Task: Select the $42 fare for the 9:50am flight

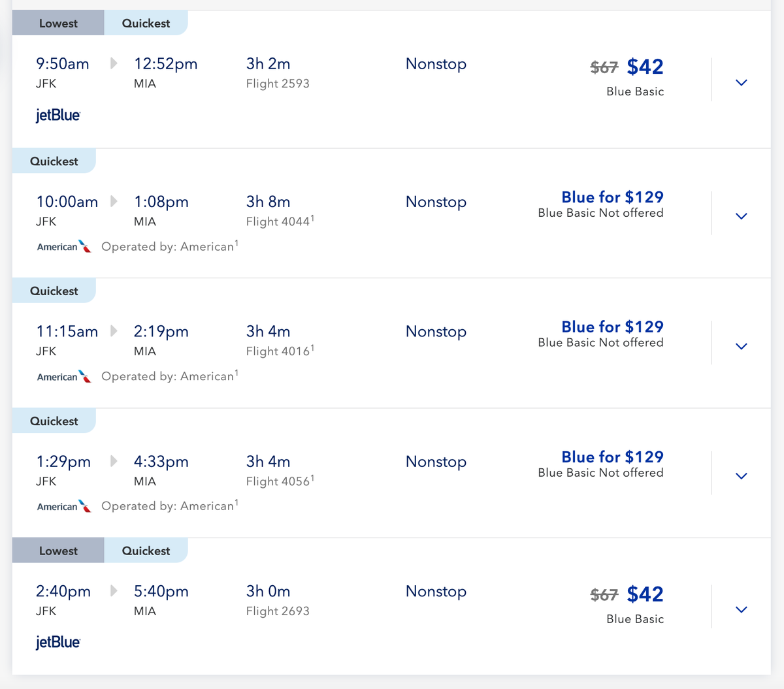Action: pyautogui.click(x=645, y=66)
